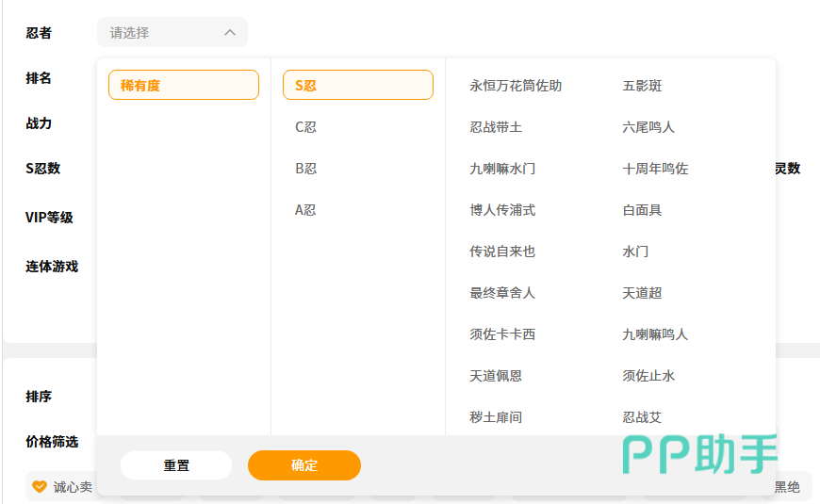Choose the A忍 rarity option
Image resolution: width=820 pixels, height=504 pixels.
(x=305, y=210)
